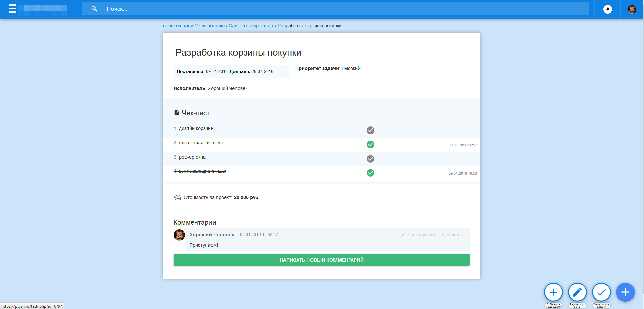Click the commenter's avatar thumbnail

pos(179,235)
